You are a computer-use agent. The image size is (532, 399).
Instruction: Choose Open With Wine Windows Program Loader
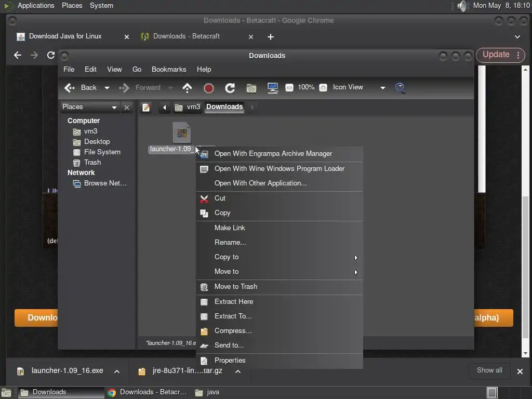[x=280, y=169]
